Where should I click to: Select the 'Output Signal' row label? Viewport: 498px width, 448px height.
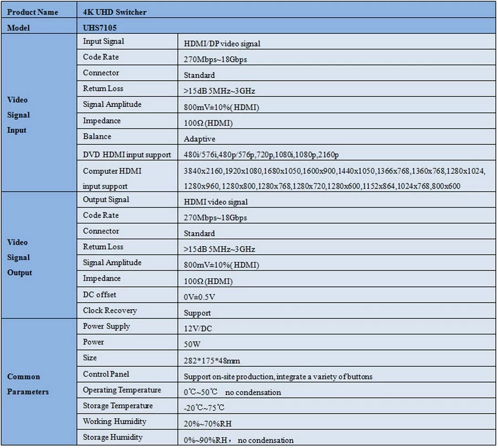click(x=106, y=200)
